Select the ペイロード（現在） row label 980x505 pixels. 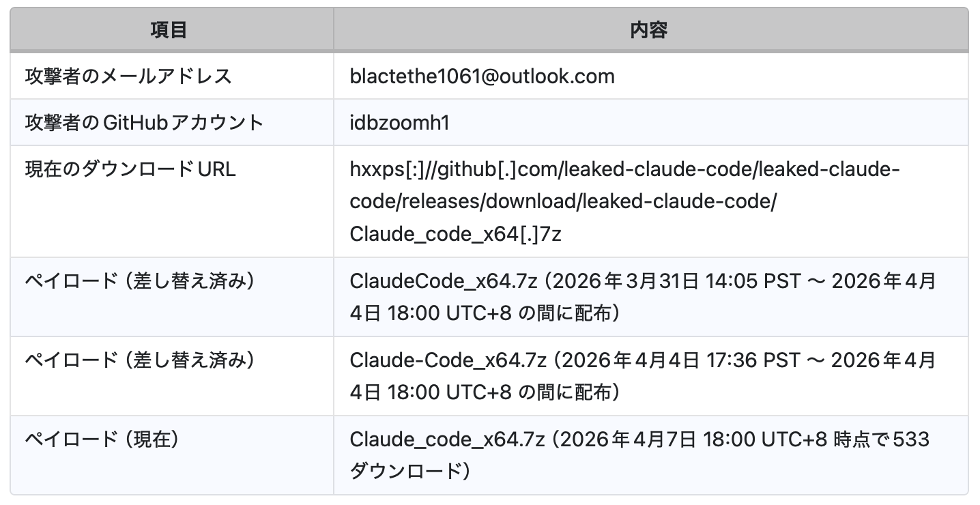point(102,439)
